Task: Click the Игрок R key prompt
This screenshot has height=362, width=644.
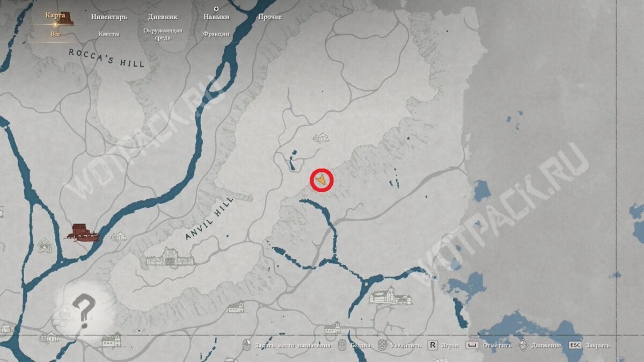Action: (443, 345)
